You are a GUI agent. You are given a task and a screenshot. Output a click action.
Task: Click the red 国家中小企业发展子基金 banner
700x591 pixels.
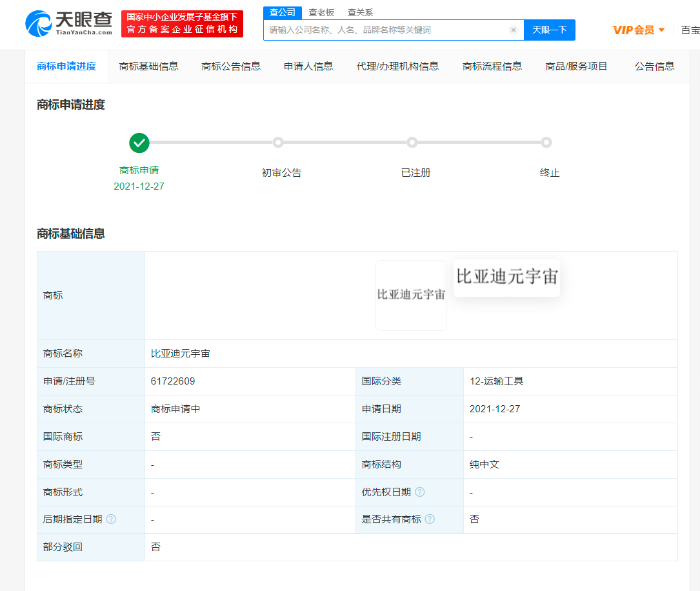182,24
